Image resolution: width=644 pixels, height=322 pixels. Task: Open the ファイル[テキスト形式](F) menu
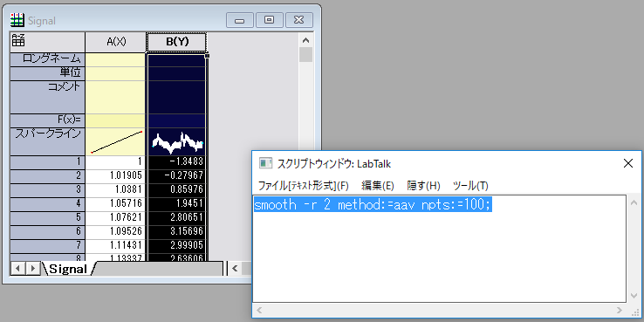[303, 186]
